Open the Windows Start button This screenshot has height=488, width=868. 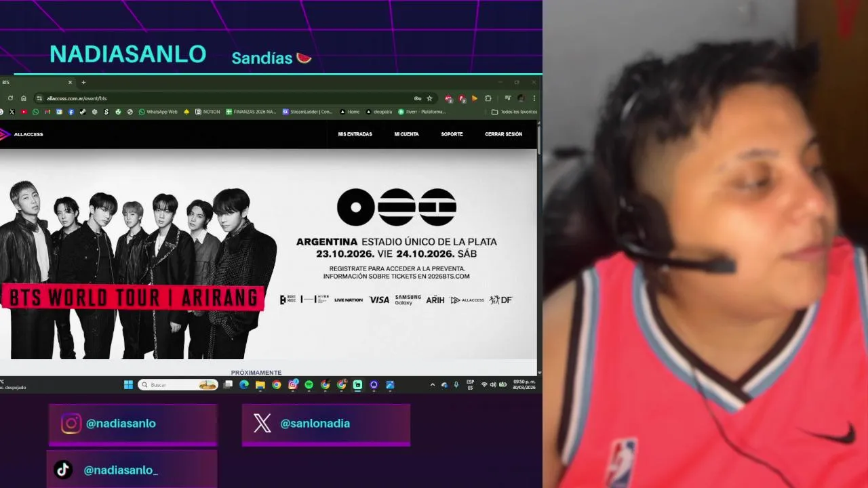128,385
